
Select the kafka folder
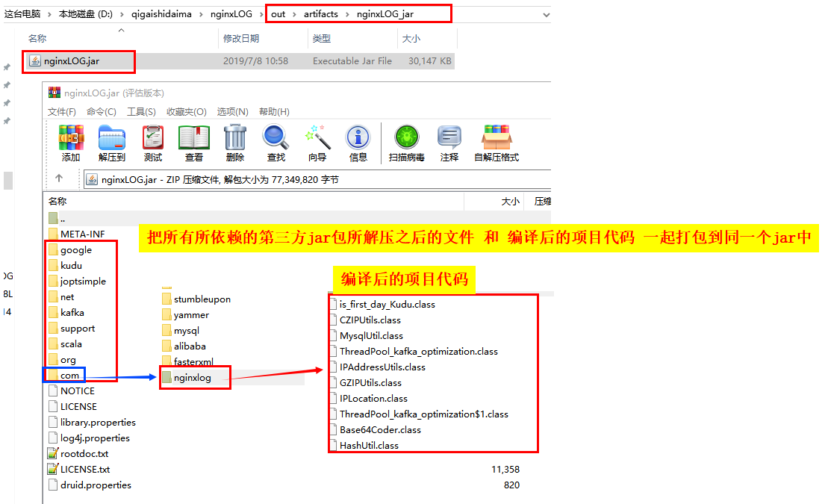pyautogui.click(x=66, y=313)
